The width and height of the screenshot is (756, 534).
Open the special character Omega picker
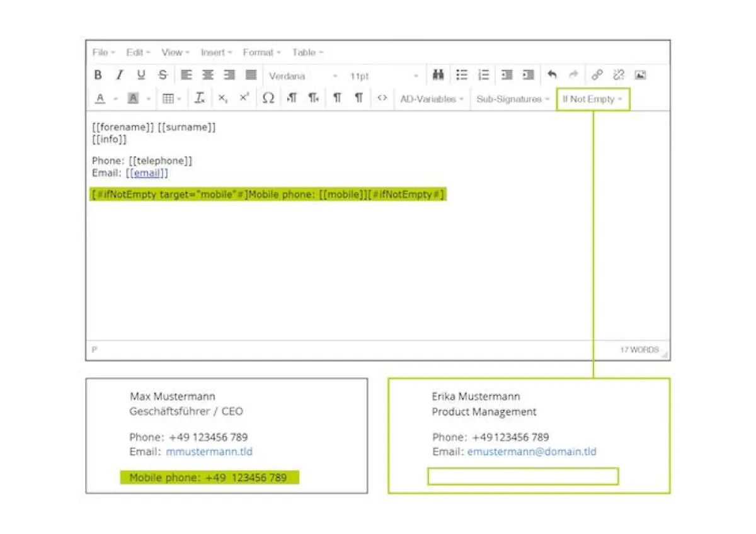click(x=268, y=98)
